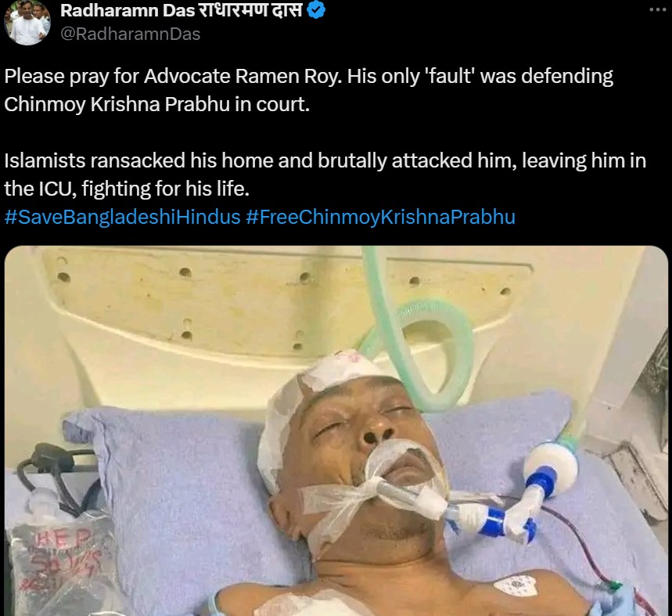Click the 'Islamists ransacked his home' line

(x=325, y=160)
